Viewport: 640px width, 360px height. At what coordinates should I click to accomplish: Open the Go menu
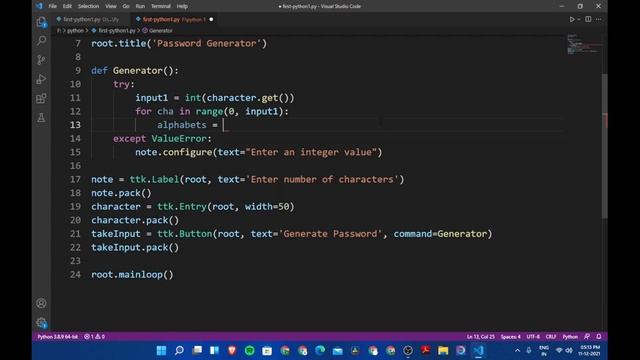(126, 6)
